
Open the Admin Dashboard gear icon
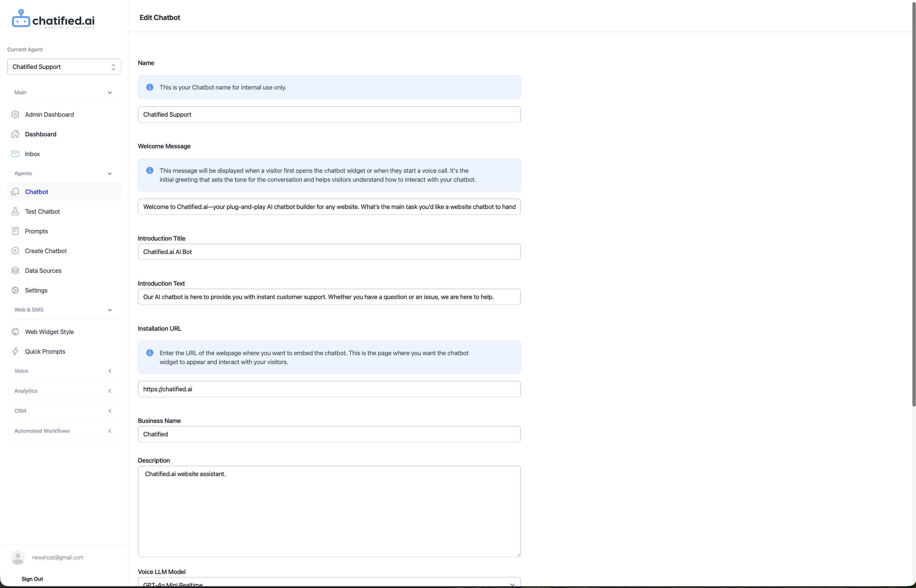pyautogui.click(x=15, y=114)
